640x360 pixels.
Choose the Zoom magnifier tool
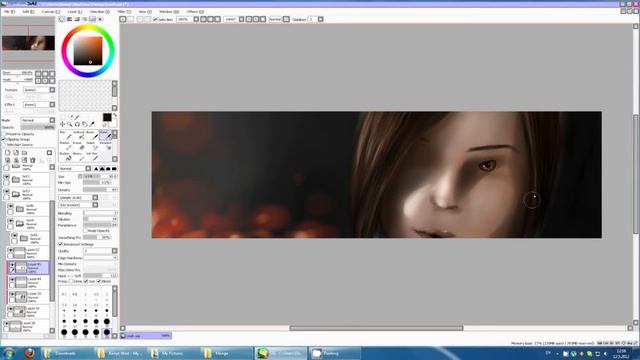[70, 124]
